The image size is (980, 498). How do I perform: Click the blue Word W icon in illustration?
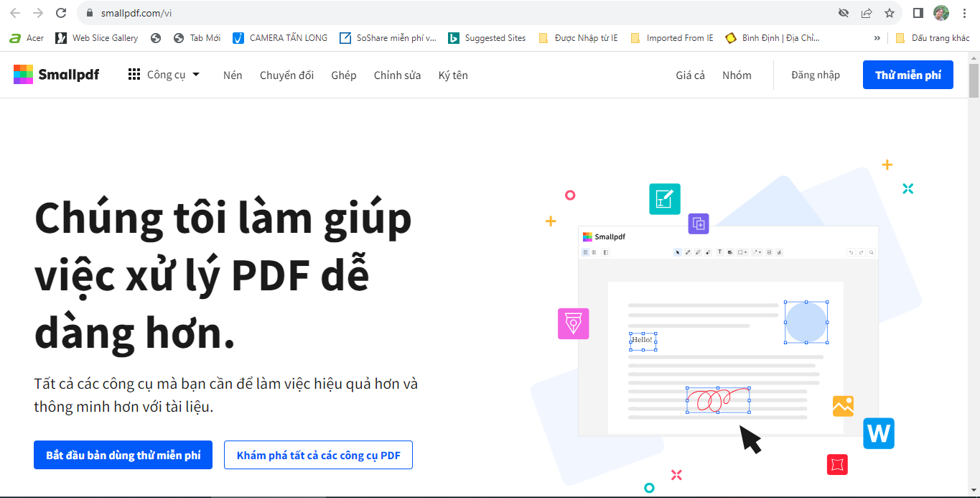tap(879, 433)
